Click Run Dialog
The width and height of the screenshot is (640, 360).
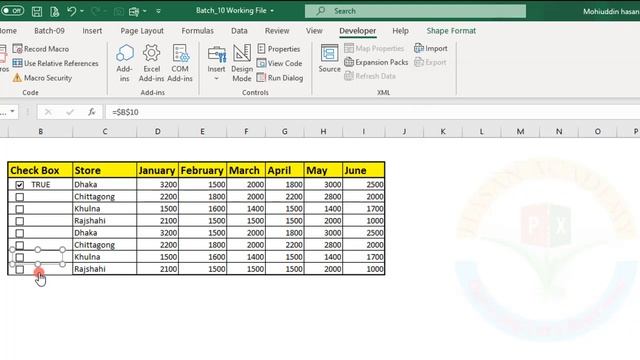pos(280,78)
